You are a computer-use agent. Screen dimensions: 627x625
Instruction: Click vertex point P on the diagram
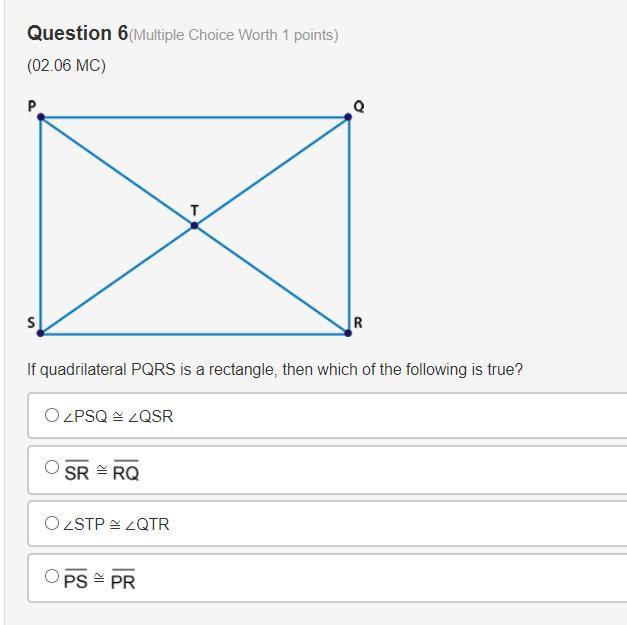pos(41,117)
